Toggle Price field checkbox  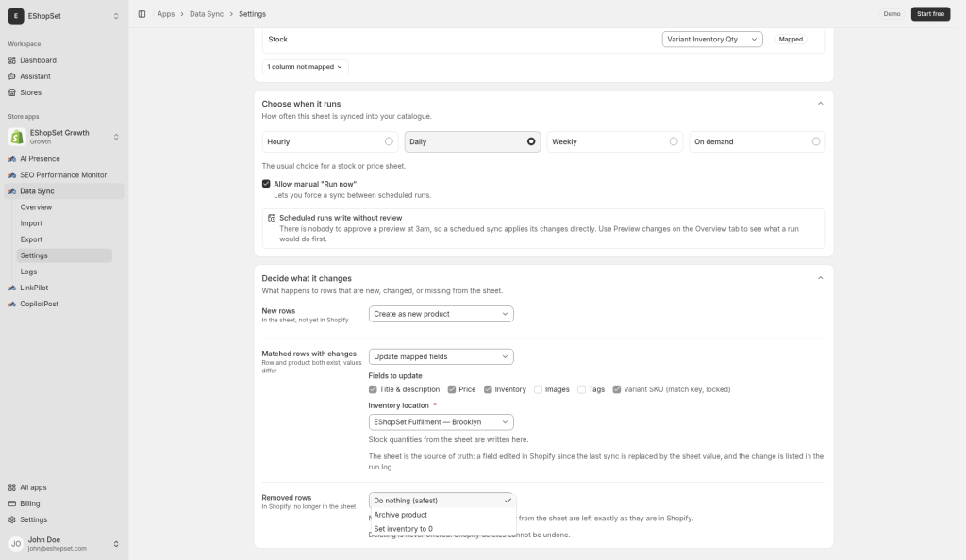(x=452, y=389)
